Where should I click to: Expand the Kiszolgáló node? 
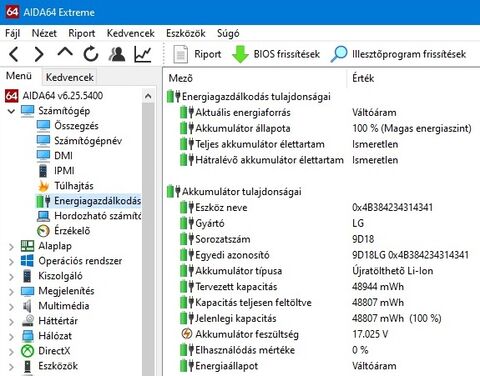11,276
